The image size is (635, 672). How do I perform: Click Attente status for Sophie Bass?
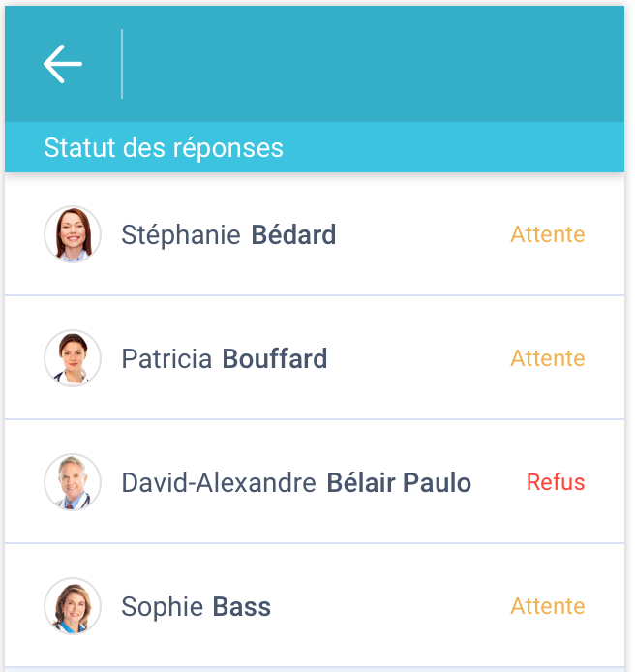tap(548, 606)
